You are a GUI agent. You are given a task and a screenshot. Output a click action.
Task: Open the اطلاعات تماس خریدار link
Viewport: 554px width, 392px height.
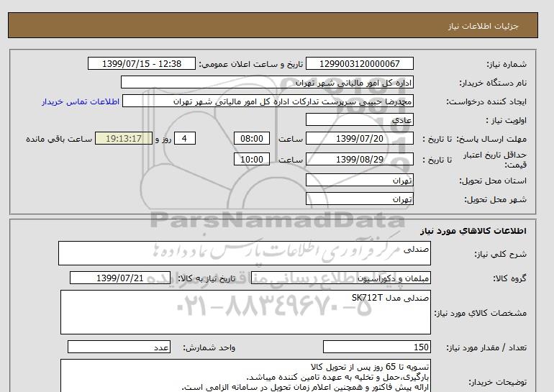click(81, 101)
